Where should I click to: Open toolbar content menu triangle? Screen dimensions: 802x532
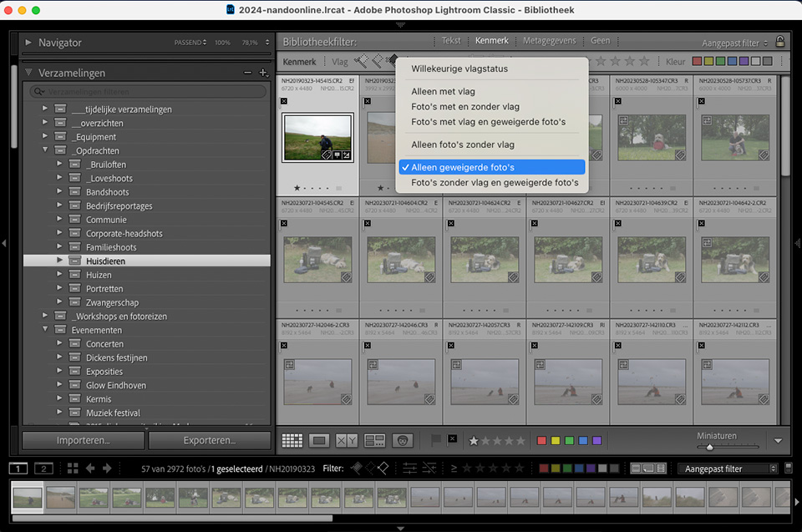778,440
